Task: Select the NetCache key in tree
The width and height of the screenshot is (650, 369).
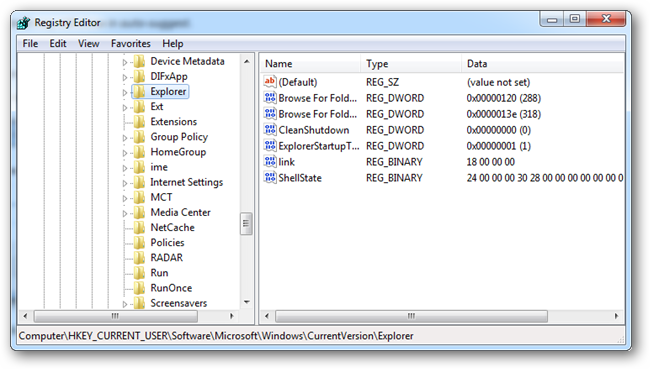Action: (172, 228)
